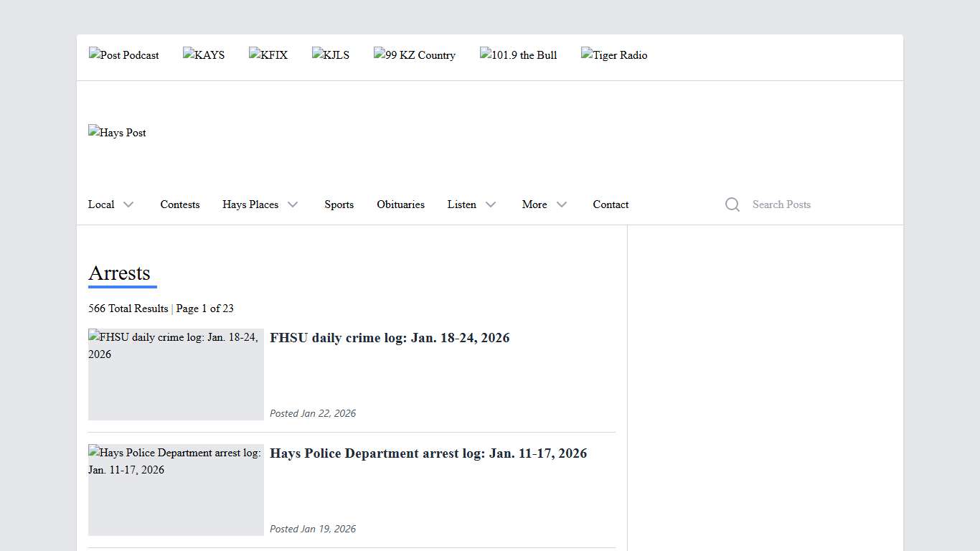Viewport: 980px width, 551px height.
Task: Select the Tiger Radio icon
Action: [x=614, y=55]
